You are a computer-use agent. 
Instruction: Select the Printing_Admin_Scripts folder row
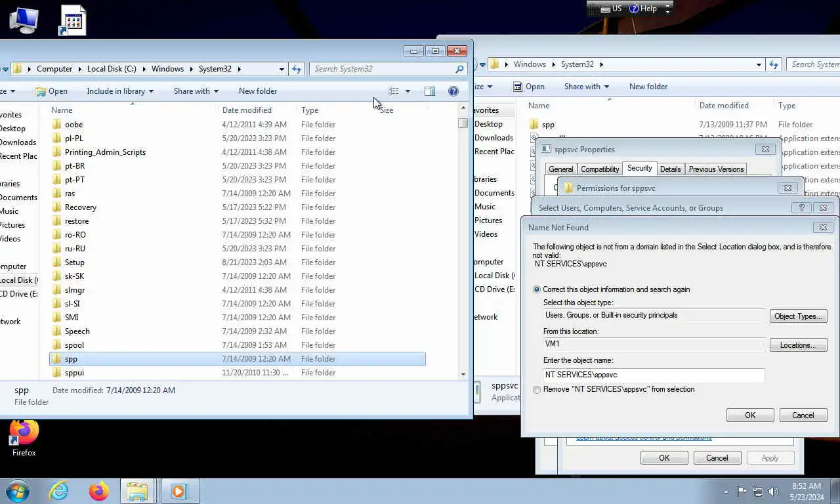[x=237, y=152]
